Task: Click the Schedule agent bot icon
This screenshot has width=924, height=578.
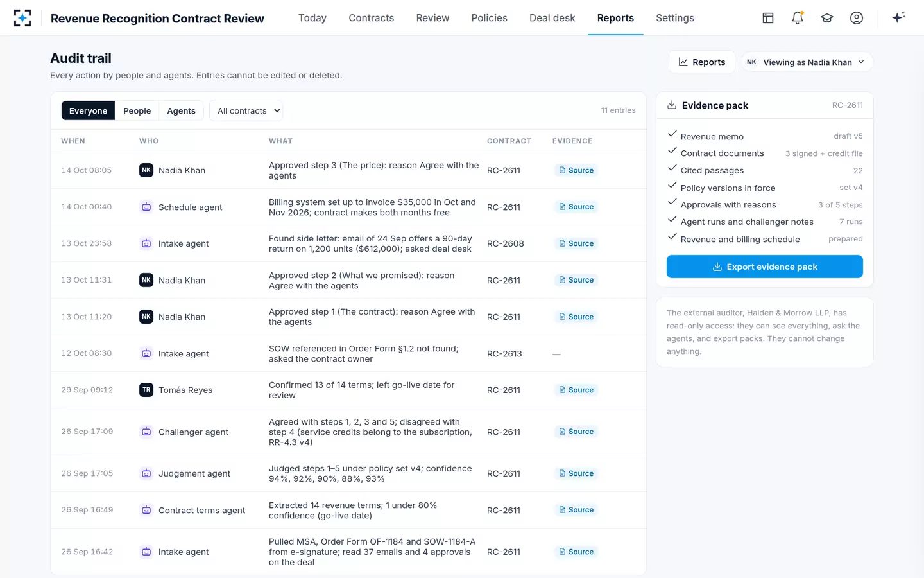Action: (x=146, y=207)
